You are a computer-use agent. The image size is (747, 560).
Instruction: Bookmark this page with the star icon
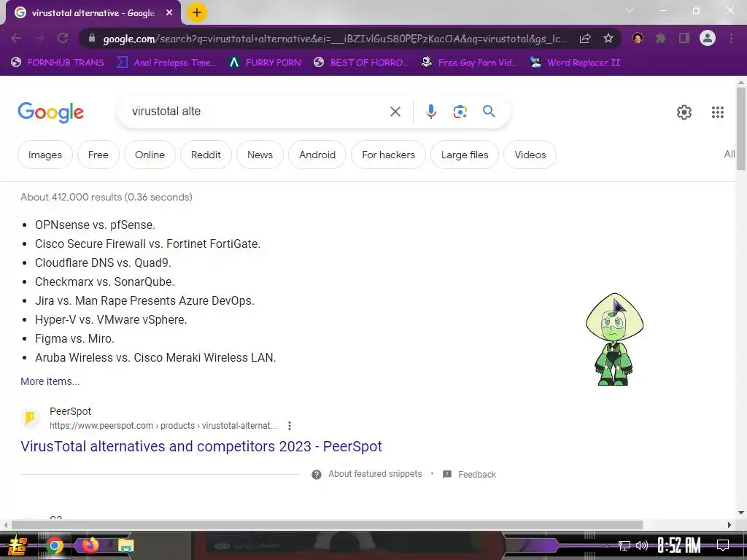point(608,39)
